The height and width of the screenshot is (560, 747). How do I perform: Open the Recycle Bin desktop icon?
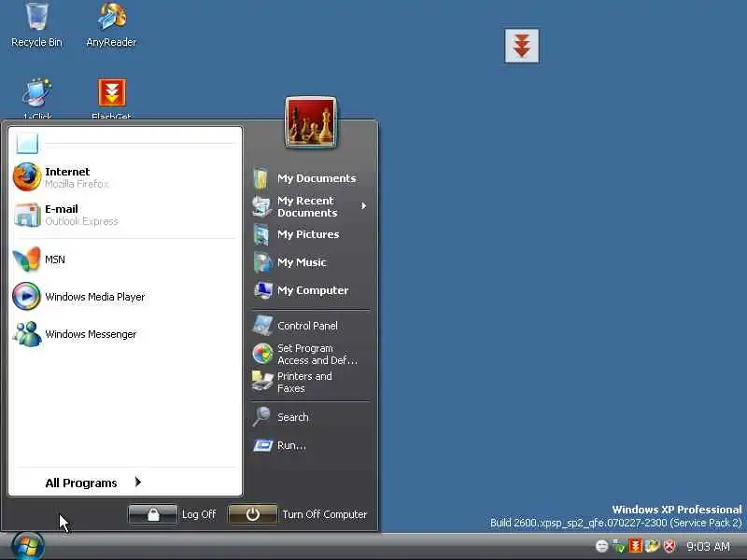point(36,25)
